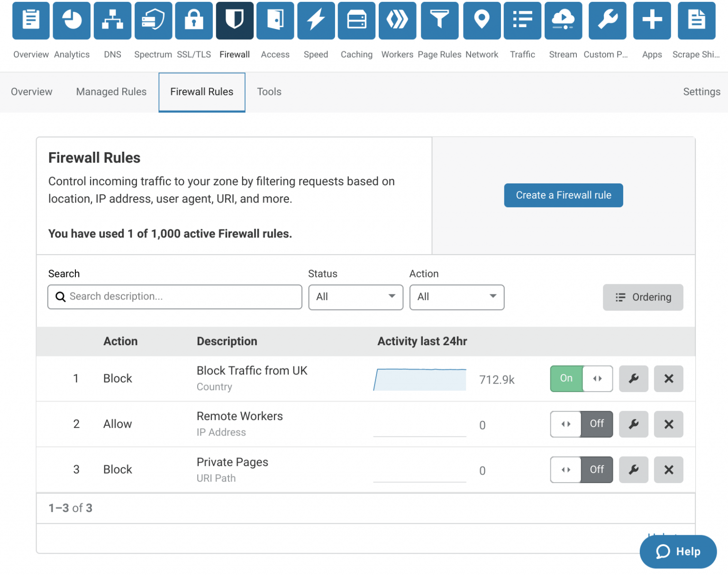The image size is (728, 575).
Task: Open the Workers section icon
Action: coord(397,20)
